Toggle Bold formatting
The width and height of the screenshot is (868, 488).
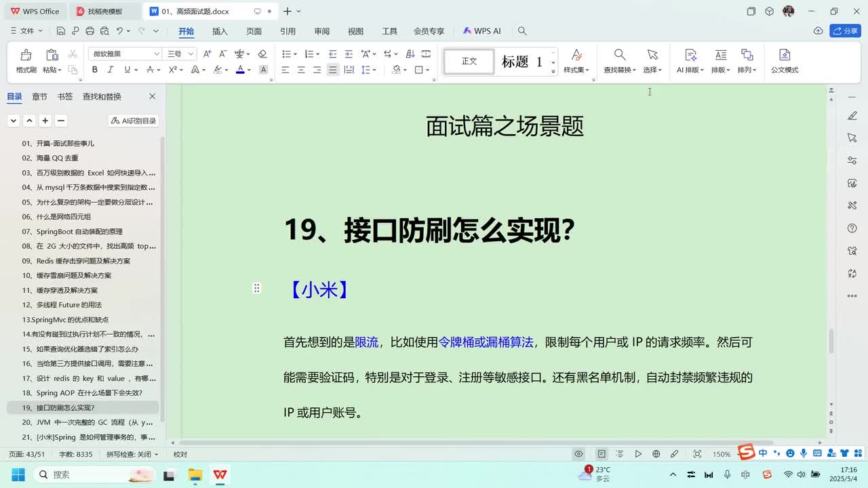pyautogui.click(x=95, y=70)
